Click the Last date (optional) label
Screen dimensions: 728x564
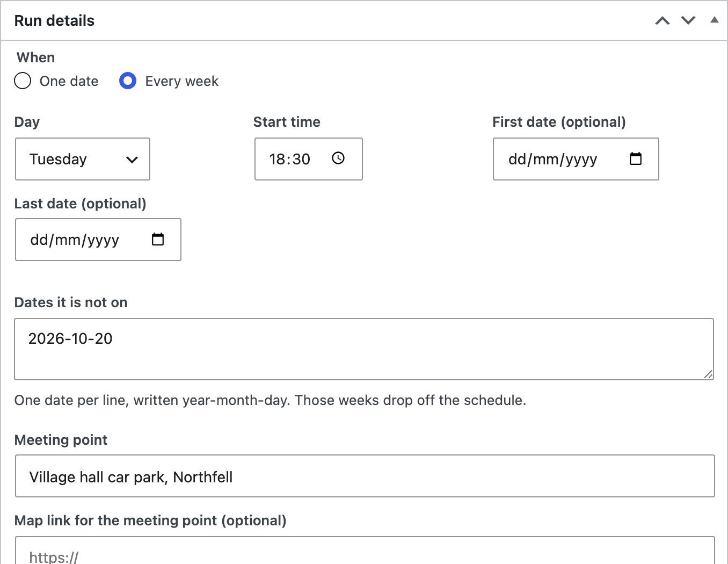(81, 204)
